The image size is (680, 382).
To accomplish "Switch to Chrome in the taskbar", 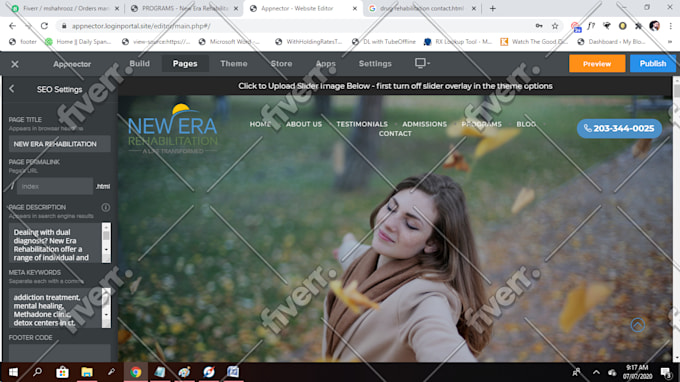I will 136,372.
